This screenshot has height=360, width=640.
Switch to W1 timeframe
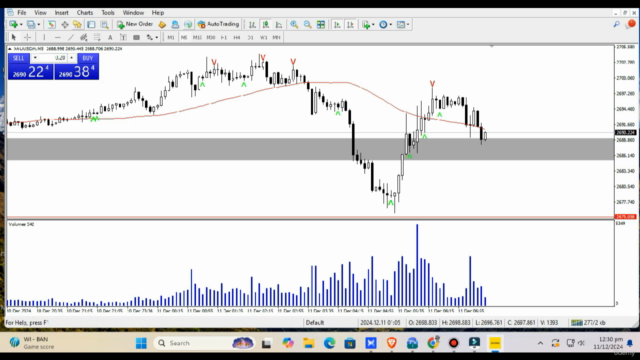tap(263, 37)
